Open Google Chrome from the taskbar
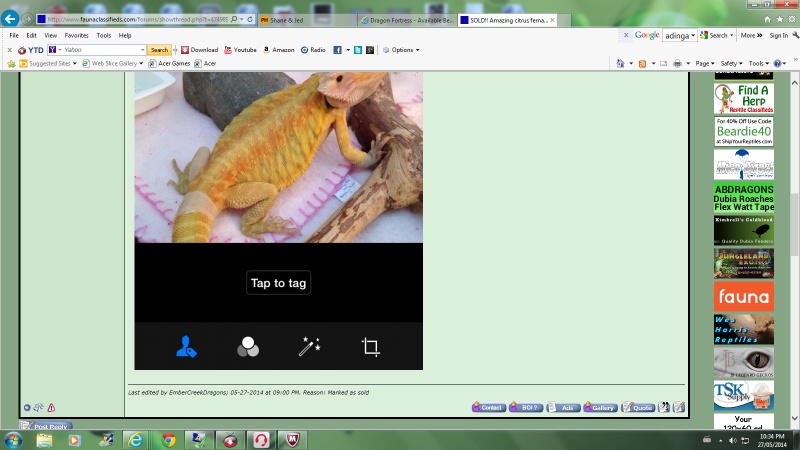The width and height of the screenshot is (800, 450). (168, 440)
